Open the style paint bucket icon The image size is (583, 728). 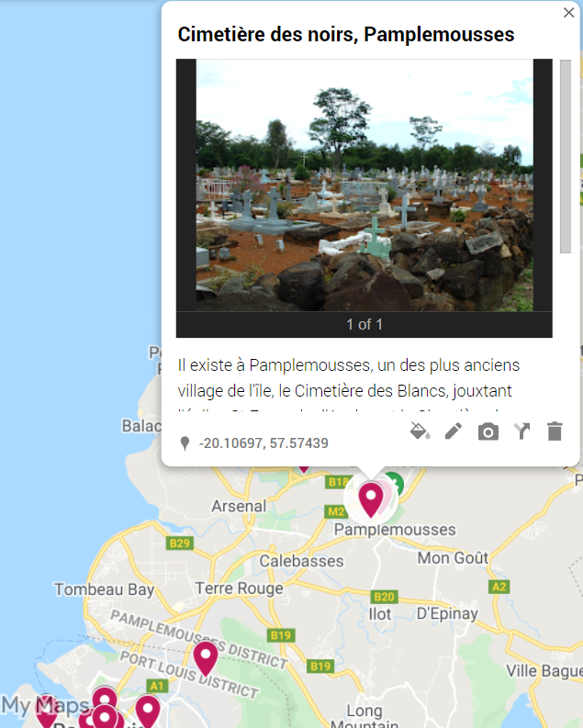420,431
